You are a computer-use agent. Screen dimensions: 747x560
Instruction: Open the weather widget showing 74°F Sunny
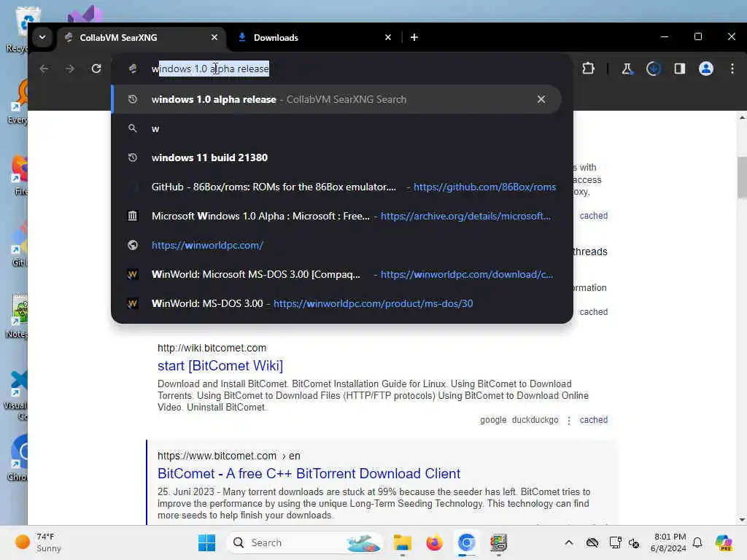(39, 542)
